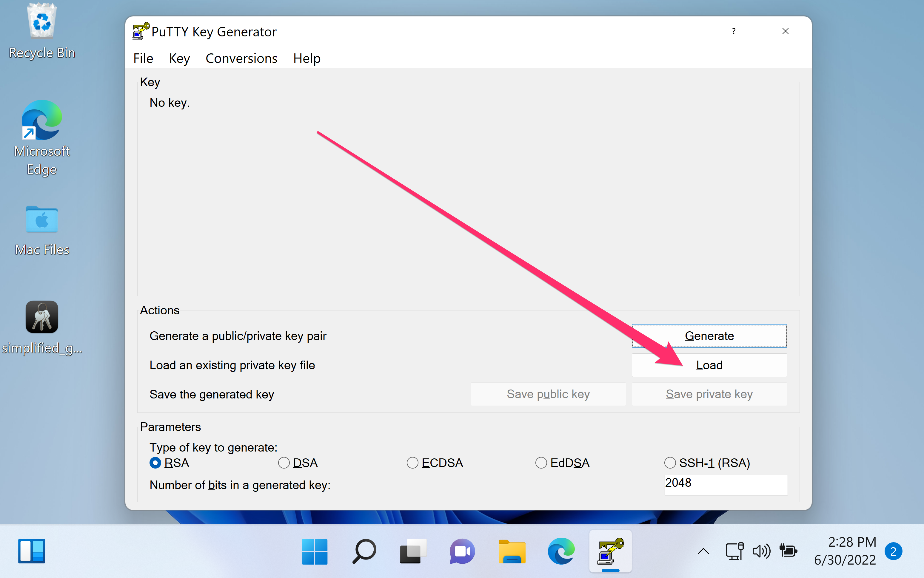The width and height of the screenshot is (924, 578).
Task: Open the network status tray icon
Action: (x=734, y=551)
